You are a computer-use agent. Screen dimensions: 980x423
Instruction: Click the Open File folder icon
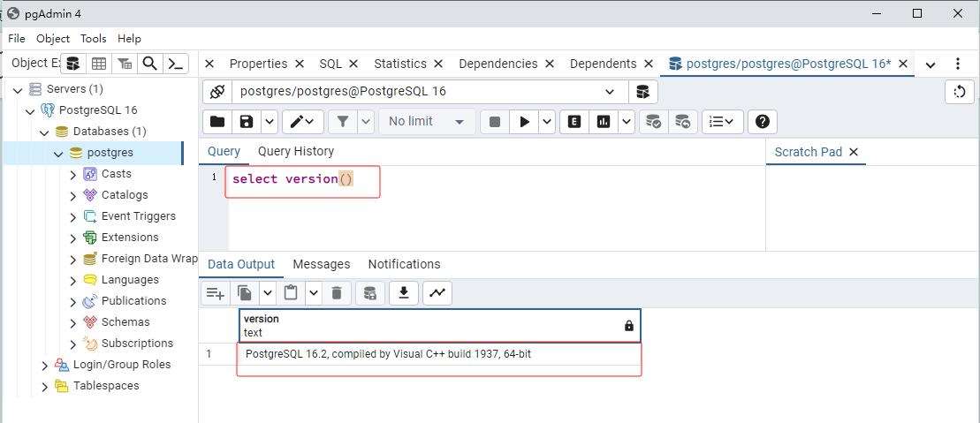click(x=217, y=122)
